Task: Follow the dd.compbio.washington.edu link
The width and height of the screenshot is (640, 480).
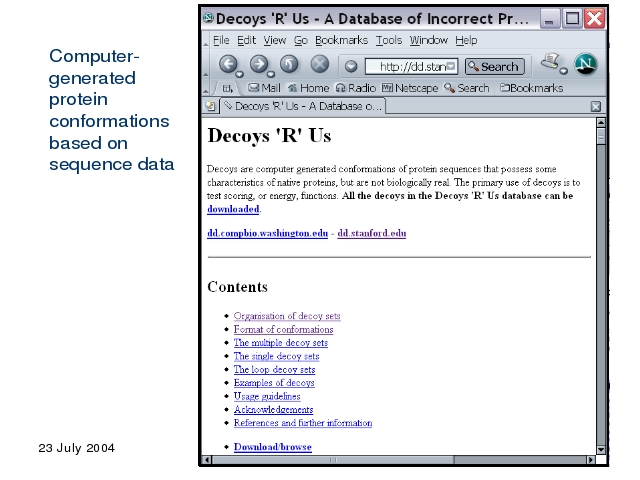Action: [267, 233]
